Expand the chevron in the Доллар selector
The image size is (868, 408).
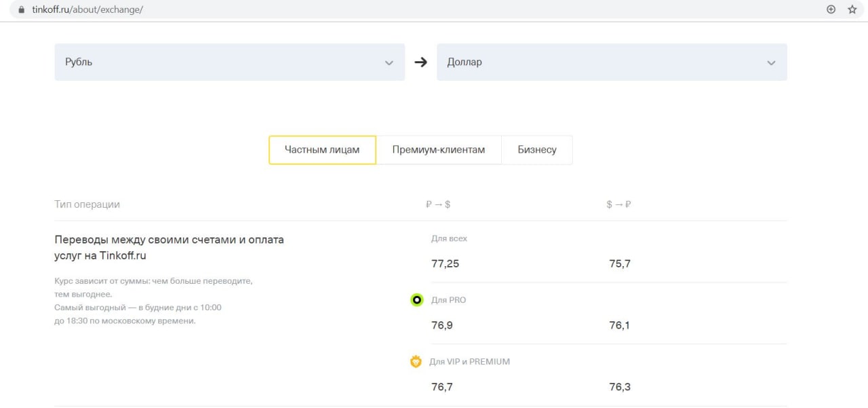tap(771, 62)
